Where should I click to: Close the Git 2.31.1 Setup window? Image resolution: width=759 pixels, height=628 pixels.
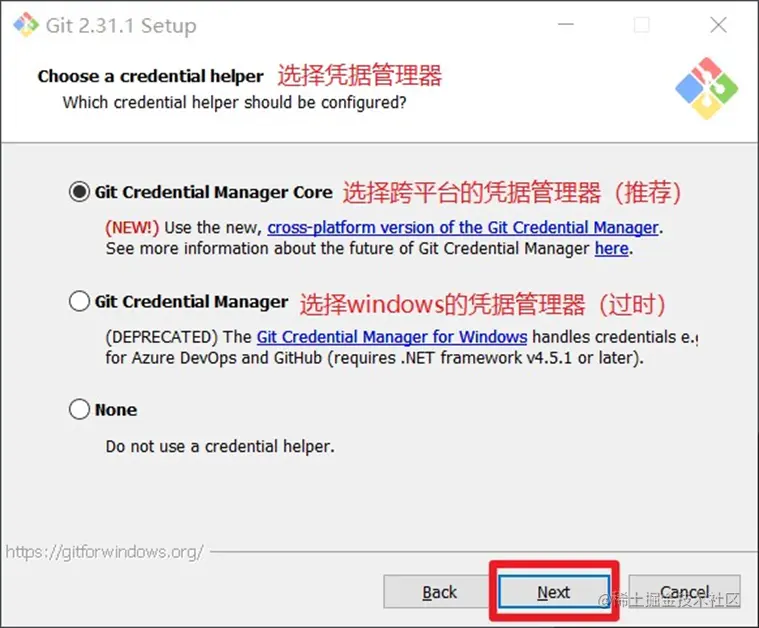718,25
